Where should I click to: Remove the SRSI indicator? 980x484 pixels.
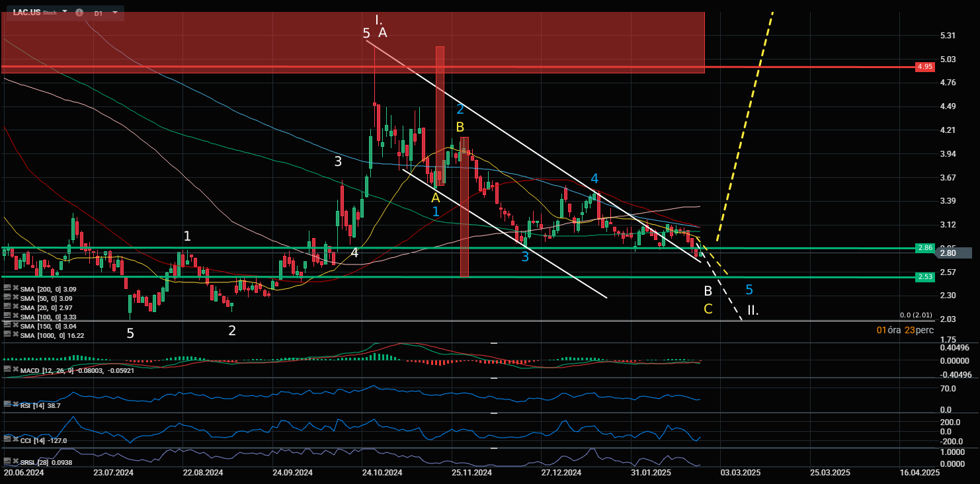click(x=15, y=461)
